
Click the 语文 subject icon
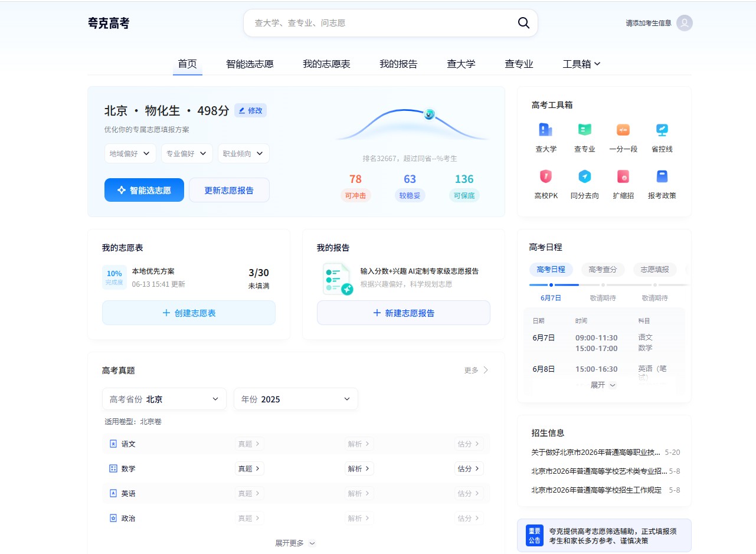coord(113,444)
